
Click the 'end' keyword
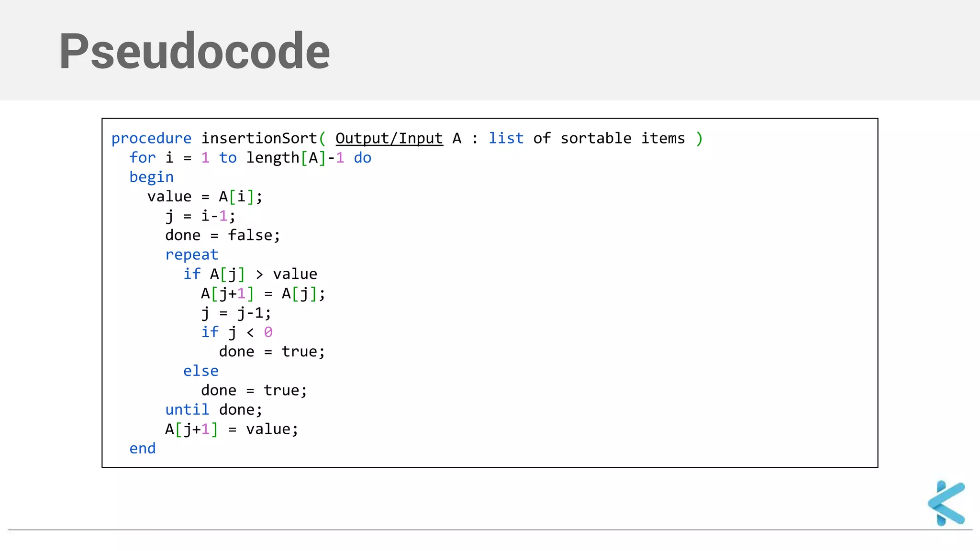143,448
